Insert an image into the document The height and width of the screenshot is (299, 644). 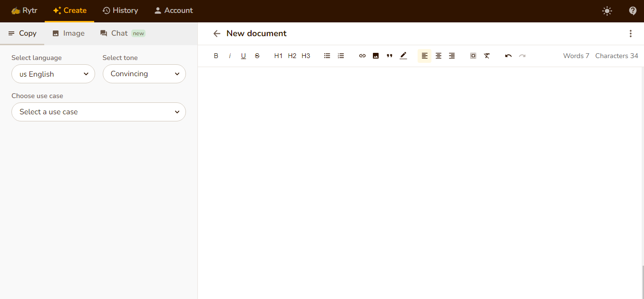point(376,56)
